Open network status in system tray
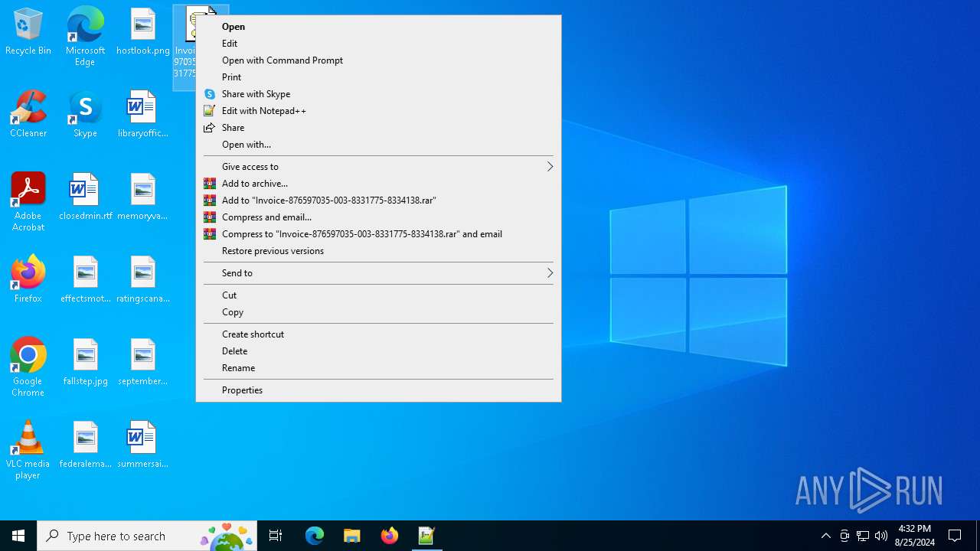The image size is (980, 551). (863, 536)
